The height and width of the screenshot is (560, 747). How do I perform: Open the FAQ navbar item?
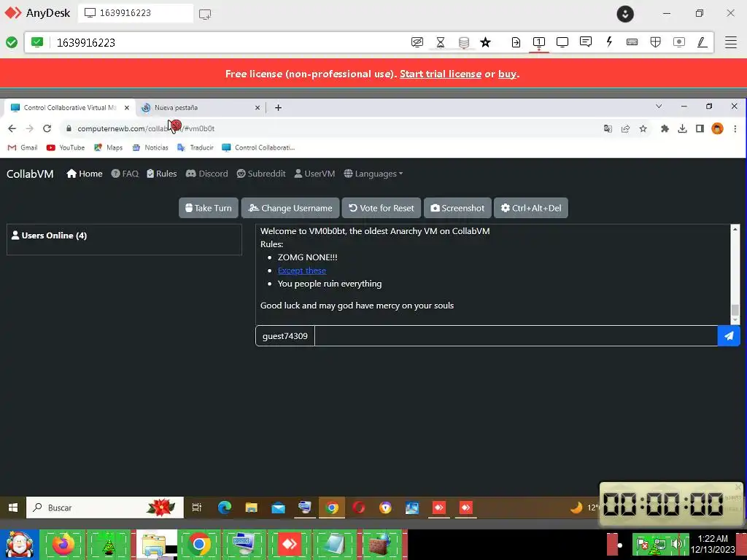pos(125,174)
